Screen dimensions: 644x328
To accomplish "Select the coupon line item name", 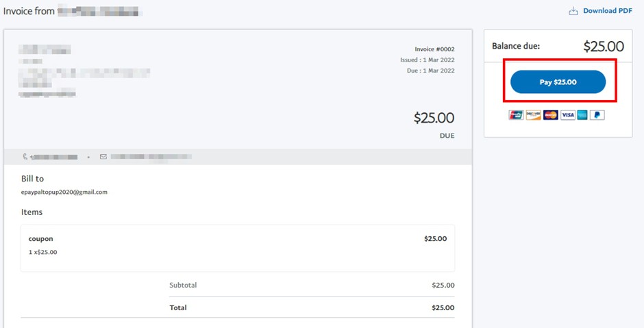I will [x=40, y=238].
